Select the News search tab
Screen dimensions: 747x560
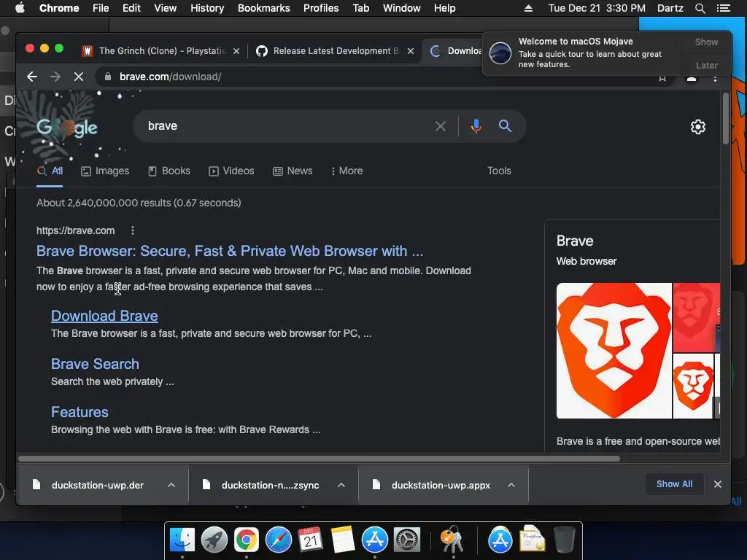pos(293,171)
